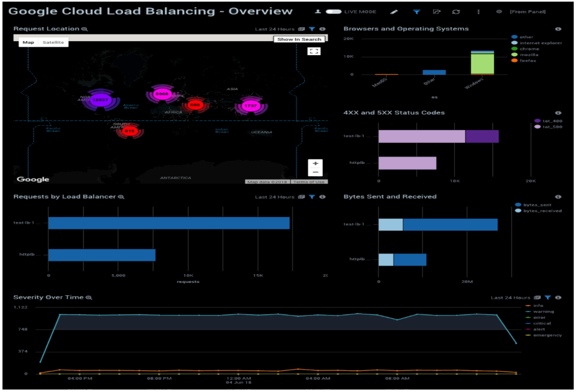The image size is (577, 392).
Task: Open Requests by Load Balancer Last 24 Hours range
Action: click(x=274, y=197)
